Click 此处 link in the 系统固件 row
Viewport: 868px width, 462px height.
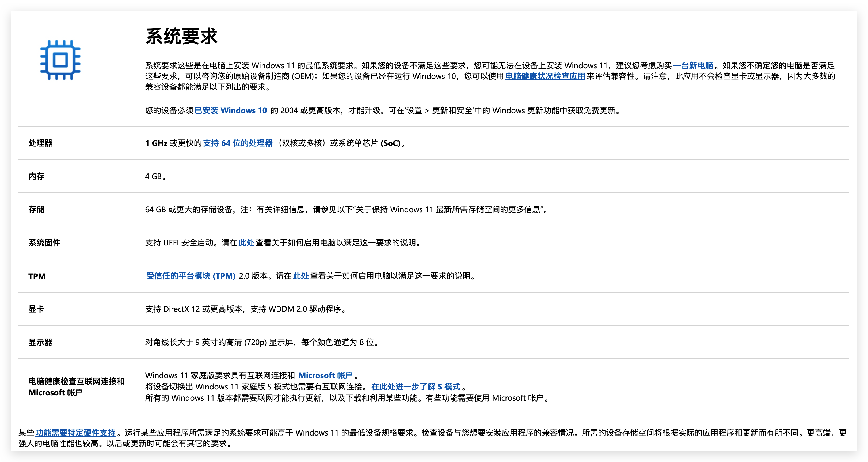click(x=246, y=243)
